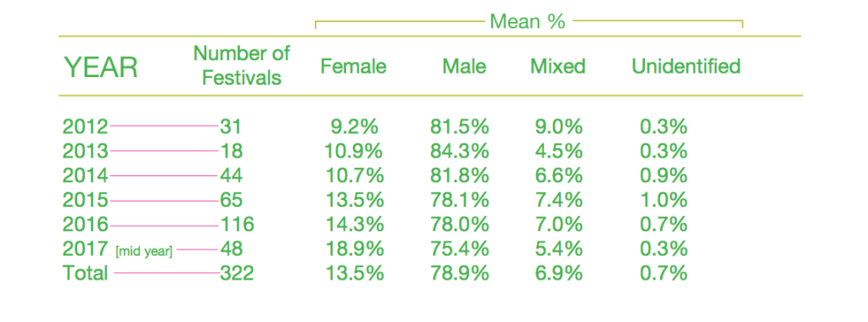868x322 pixels.
Task: Click the 2017 mid year label
Action: click(x=118, y=249)
